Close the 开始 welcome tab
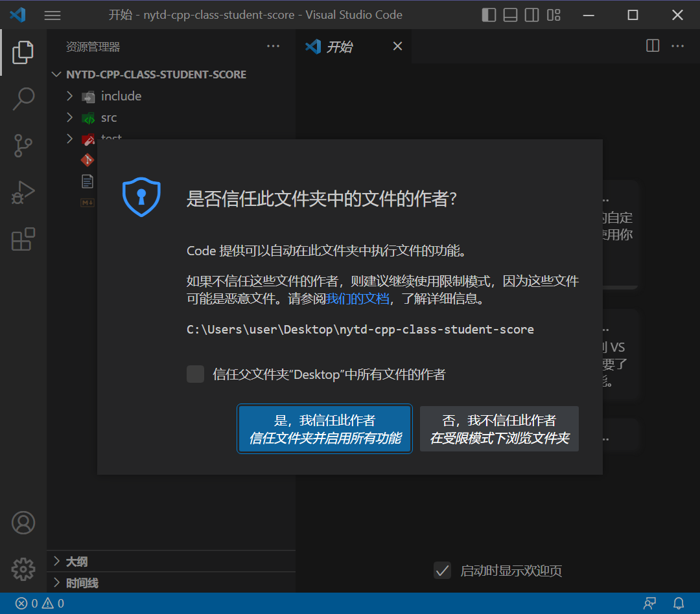The width and height of the screenshot is (700, 614). click(398, 46)
